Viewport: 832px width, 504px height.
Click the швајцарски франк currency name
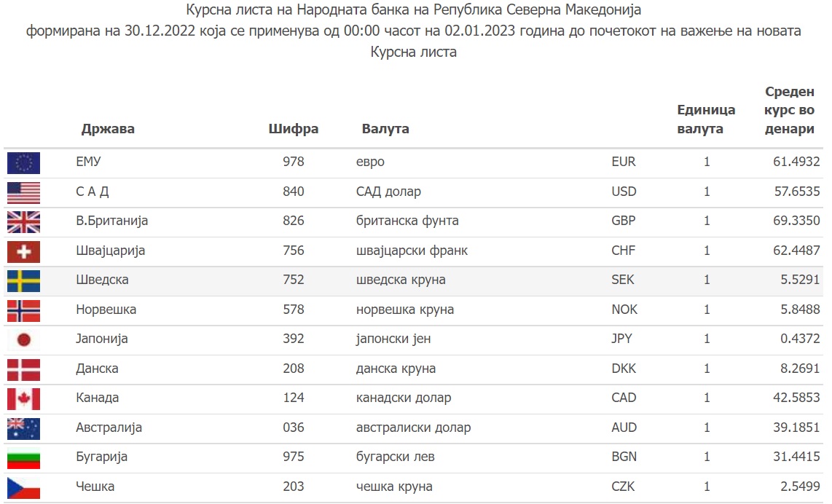point(412,251)
